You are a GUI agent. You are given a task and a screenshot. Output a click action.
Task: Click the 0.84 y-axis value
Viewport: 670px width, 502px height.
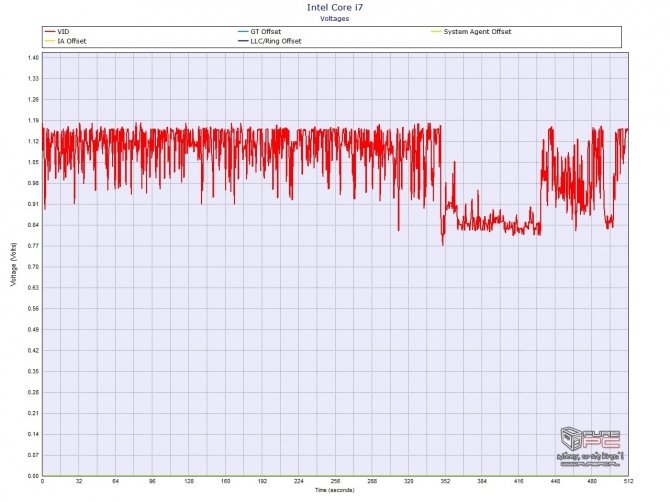tap(34, 225)
